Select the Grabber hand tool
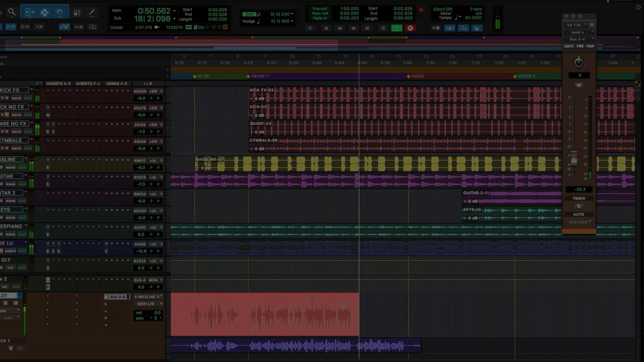 [60, 12]
